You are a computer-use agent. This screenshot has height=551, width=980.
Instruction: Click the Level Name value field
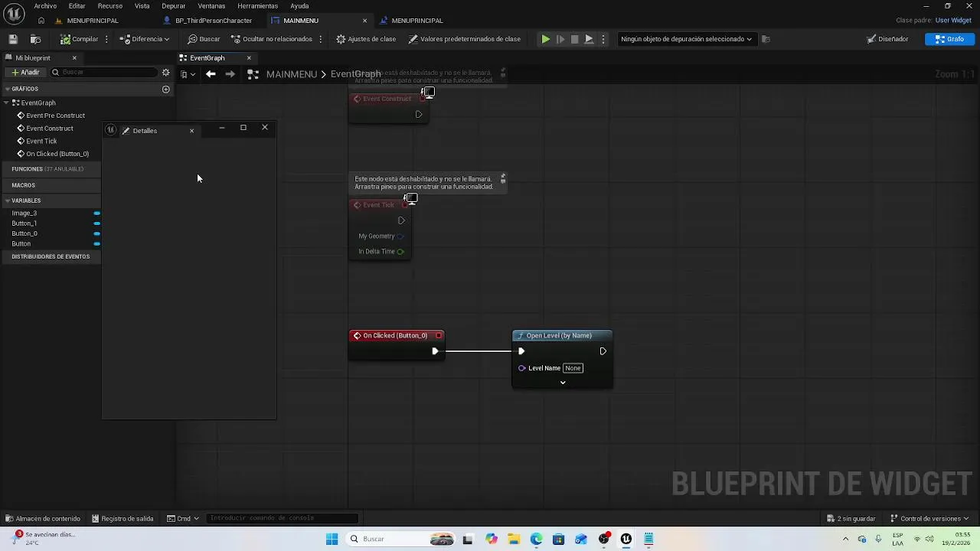click(x=573, y=368)
